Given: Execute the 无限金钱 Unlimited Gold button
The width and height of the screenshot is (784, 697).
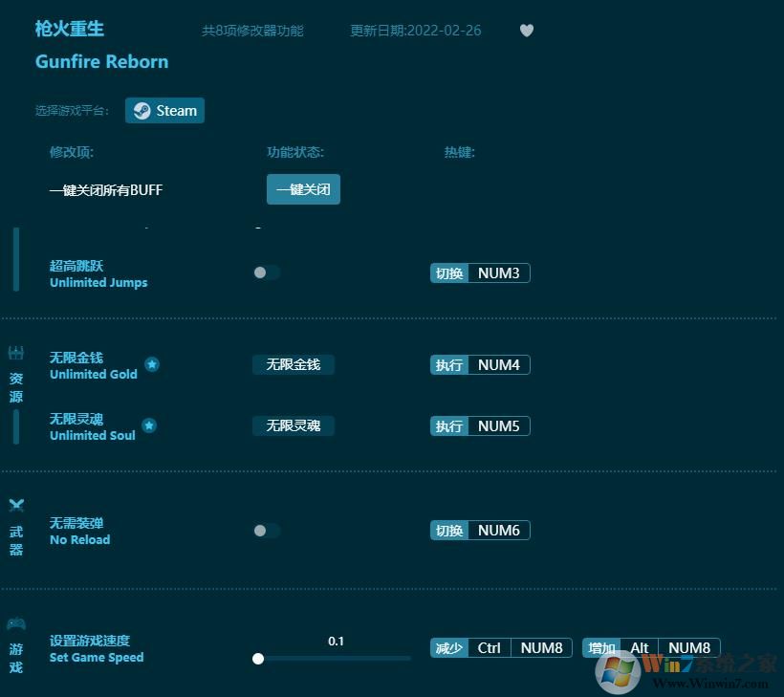Looking at the screenshot, I should [x=294, y=363].
